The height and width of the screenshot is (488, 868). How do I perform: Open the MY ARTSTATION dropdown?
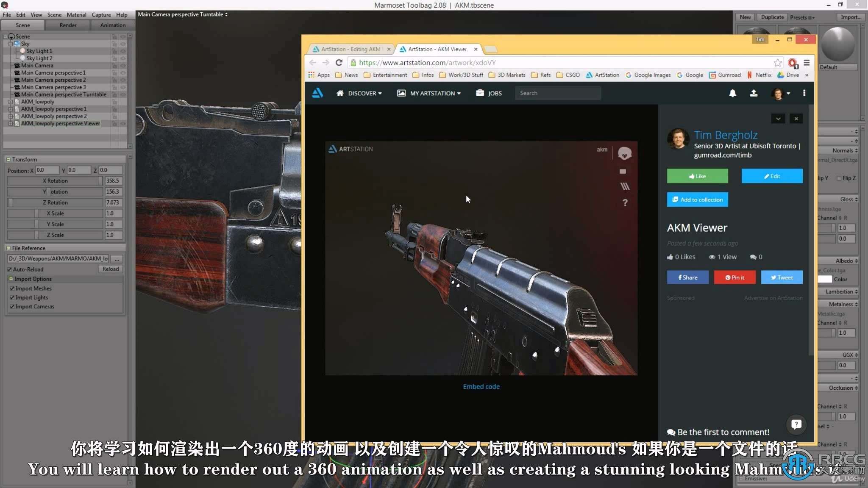pos(429,93)
